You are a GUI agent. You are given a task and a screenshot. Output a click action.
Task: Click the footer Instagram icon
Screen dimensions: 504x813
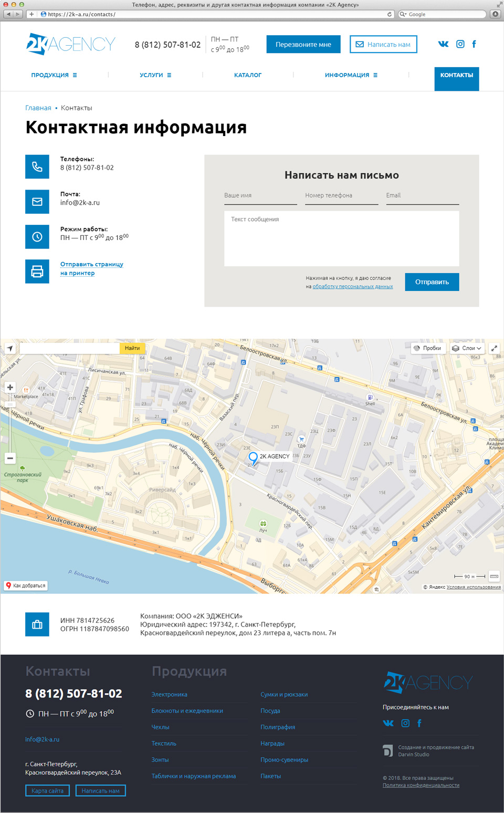[405, 723]
